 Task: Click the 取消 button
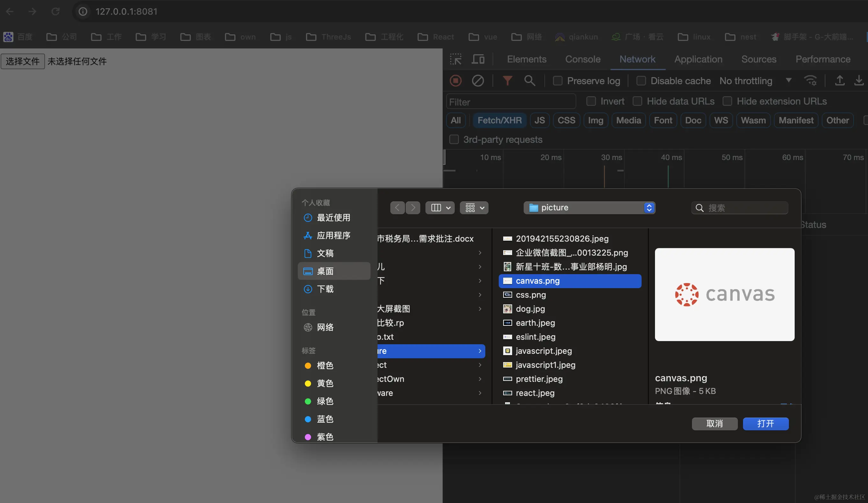715,424
